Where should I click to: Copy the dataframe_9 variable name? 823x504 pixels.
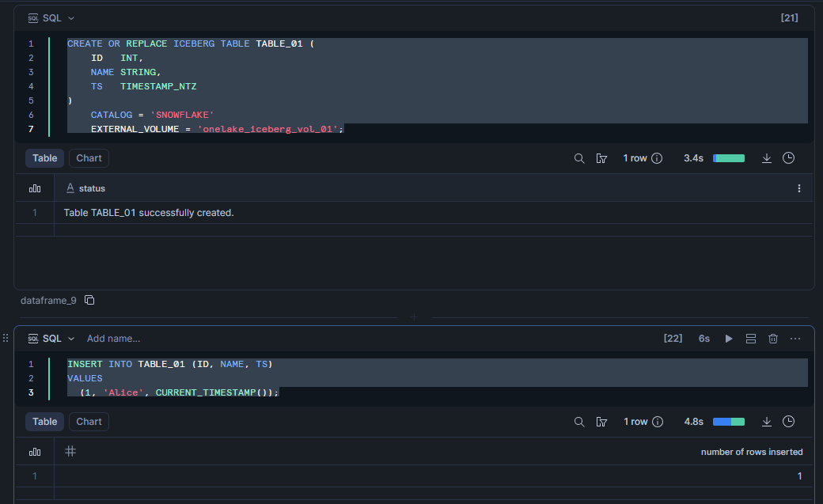click(89, 300)
